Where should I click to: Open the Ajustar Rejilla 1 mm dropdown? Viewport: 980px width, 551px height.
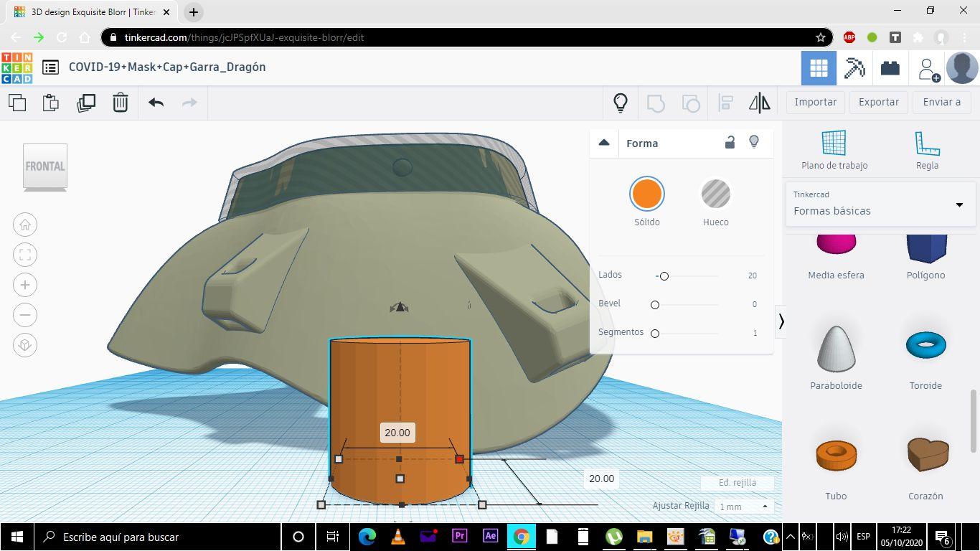(x=743, y=507)
